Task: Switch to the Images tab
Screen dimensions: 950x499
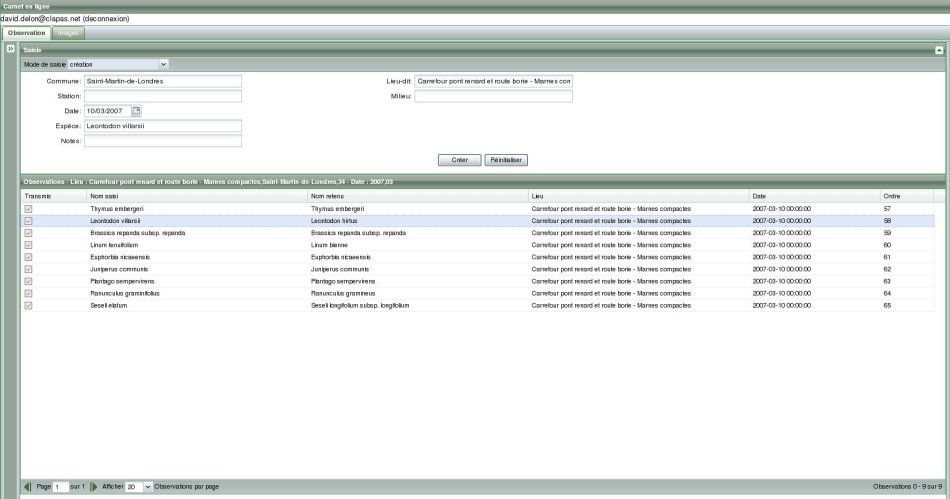Action: tap(68, 33)
